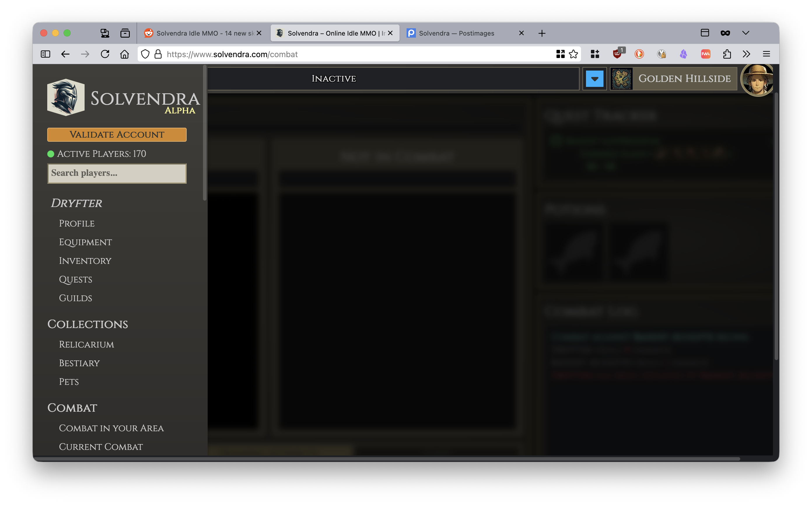Click the Solvendra knight helmet logo
This screenshot has height=505, width=812.
click(x=66, y=97)
